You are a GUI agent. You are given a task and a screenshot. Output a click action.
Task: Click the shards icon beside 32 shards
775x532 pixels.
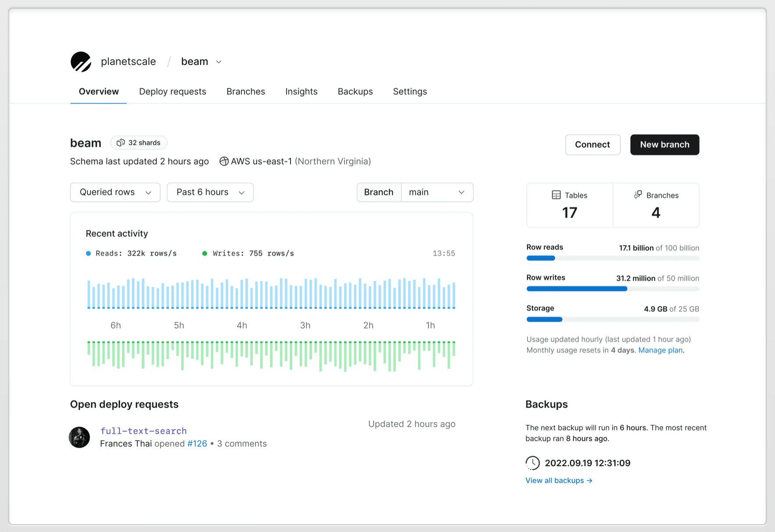click(x=121, y=143)
